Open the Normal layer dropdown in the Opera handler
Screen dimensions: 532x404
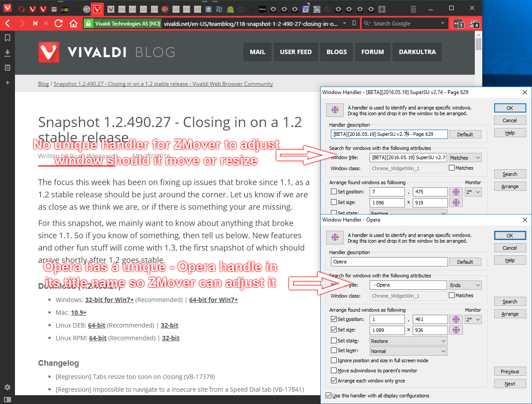408,351
